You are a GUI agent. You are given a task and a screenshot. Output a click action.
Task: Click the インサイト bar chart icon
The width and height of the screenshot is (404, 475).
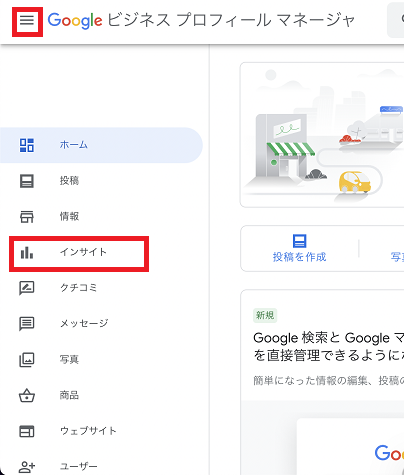coord(27,252)
